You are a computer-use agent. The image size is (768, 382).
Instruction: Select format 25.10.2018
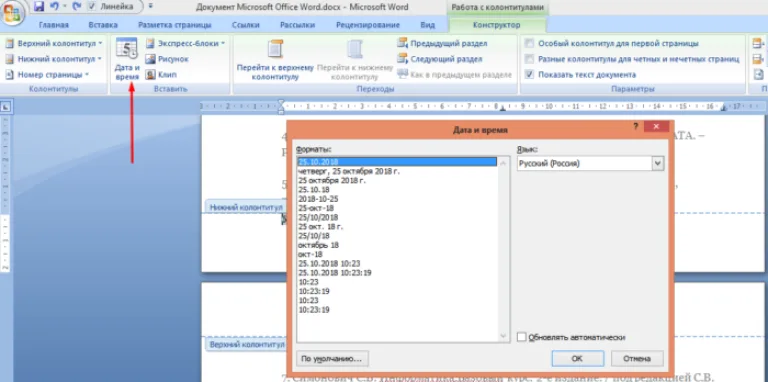(397, 162)
